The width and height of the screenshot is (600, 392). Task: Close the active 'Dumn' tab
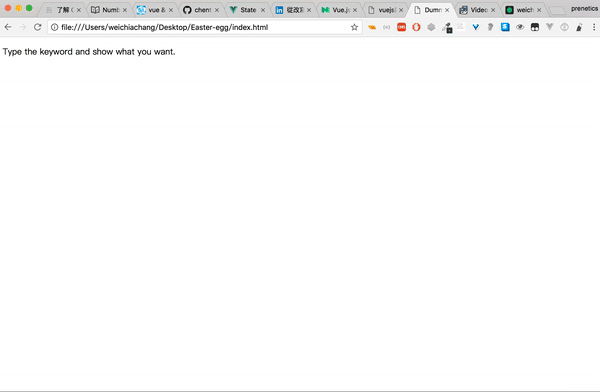point(447,10)
